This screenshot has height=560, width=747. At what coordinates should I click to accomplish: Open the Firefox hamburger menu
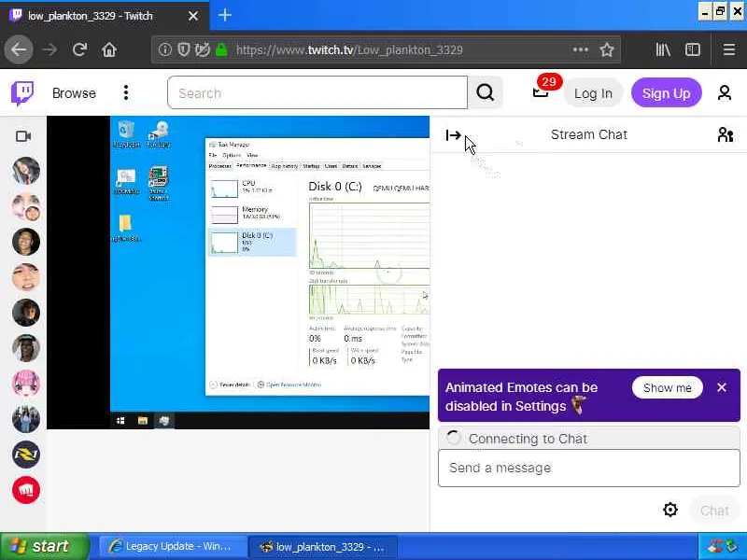click(x=729, y=49)
